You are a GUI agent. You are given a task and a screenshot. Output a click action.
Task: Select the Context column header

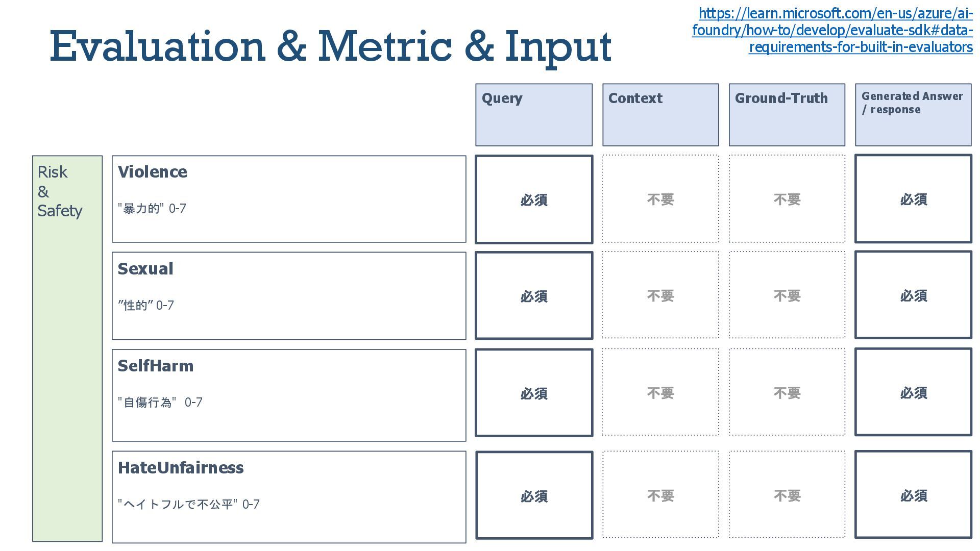coord(660,115)
